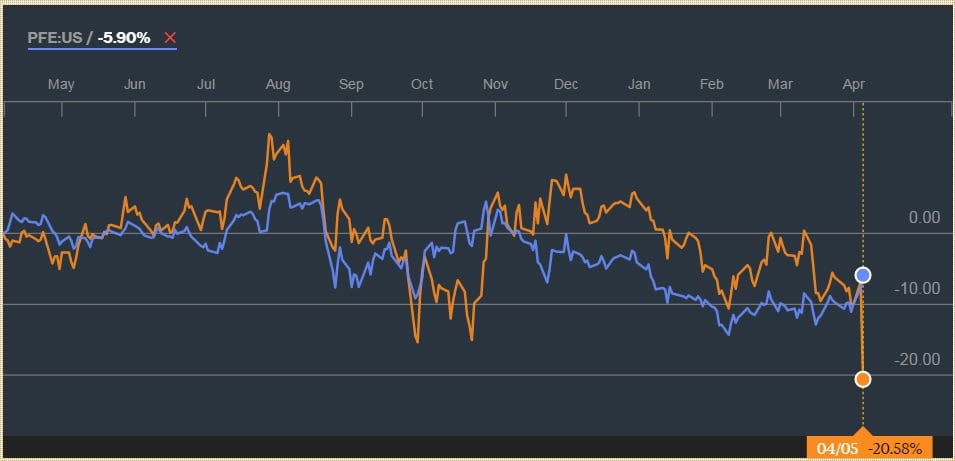Click the Feb month label
This screenshot has width=955, height=461.
pos(711,84)
